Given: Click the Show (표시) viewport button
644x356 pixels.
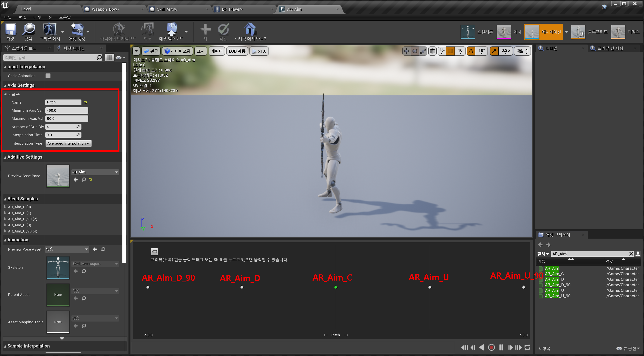Looking at the screenshot, I should 200,51.
